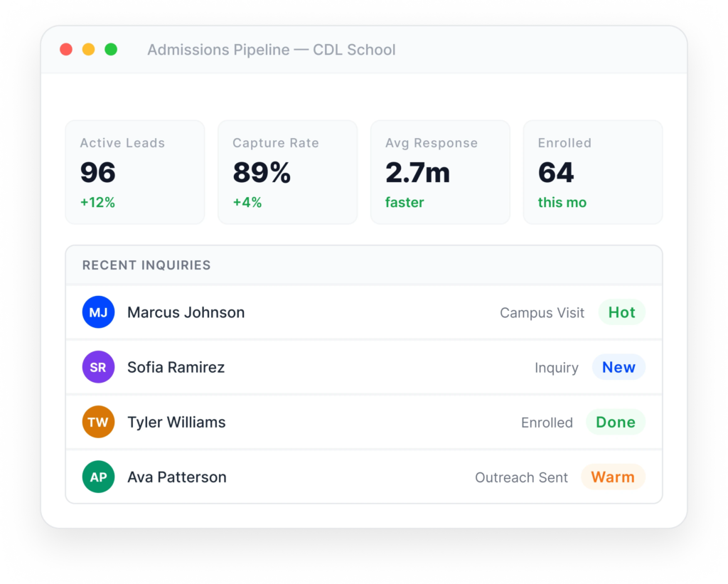The image size is (728, 584).
Task: Click Ava Patterson's AP avatar
Action: pos(98,477)
